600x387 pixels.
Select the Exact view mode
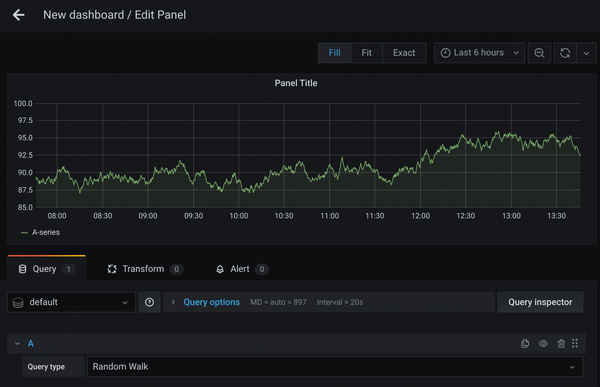tap(404, 53)
